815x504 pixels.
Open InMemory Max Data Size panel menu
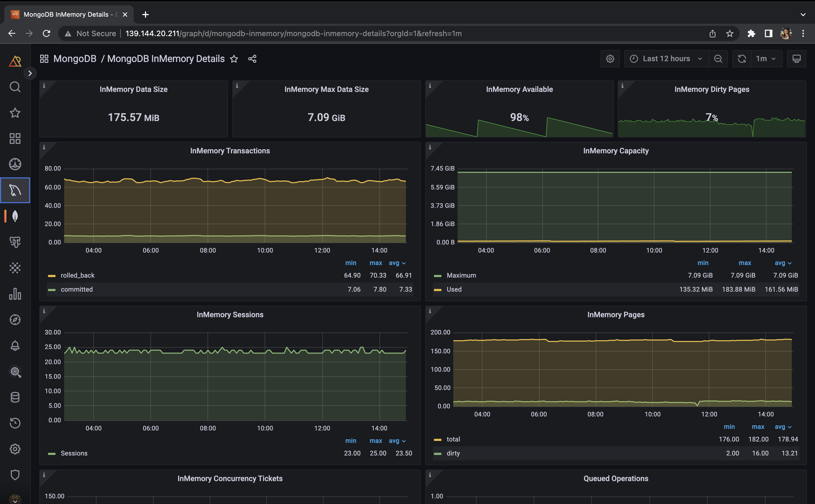tap(326, 89)
